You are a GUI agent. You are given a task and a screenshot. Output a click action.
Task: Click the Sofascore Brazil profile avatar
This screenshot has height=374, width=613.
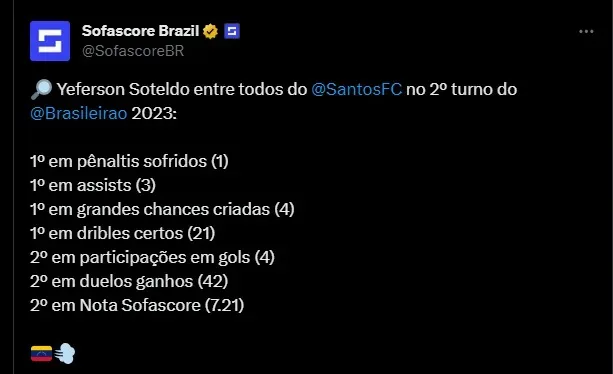[x=50, y=41]
